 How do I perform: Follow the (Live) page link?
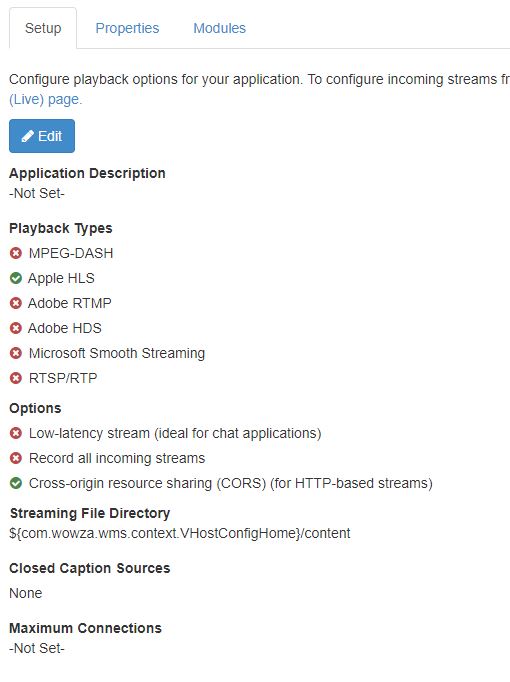click(x=45, y=99)
